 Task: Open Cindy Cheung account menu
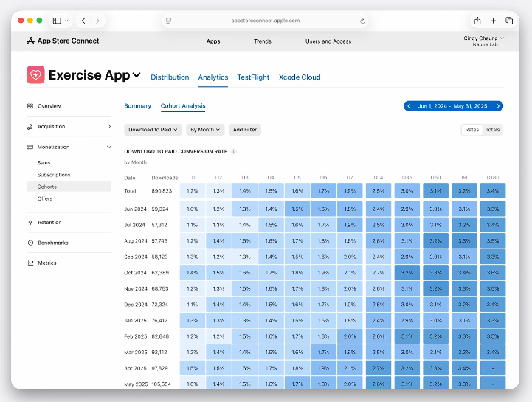(483, 41)
